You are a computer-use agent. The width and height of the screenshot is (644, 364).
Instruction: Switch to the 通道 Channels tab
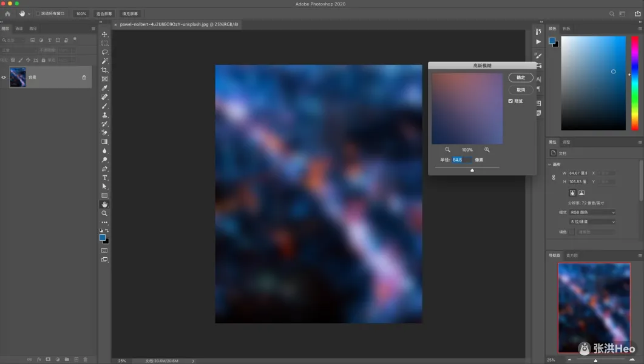point(19,29)
